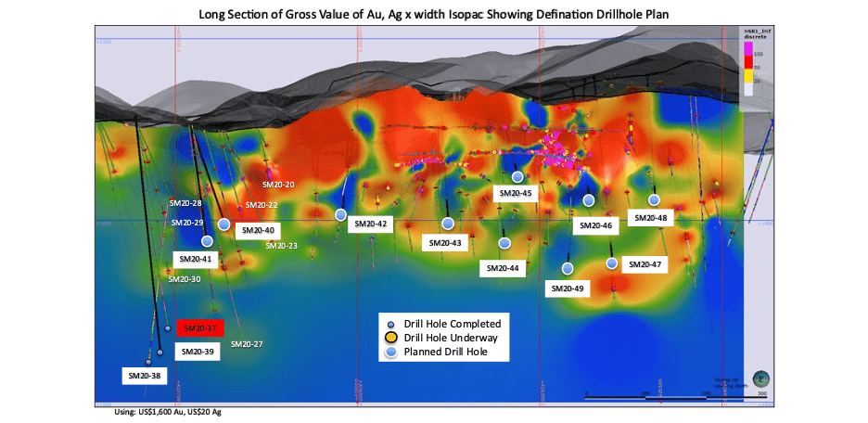868x423 pixels.
Task: Click the planned drill hole marker for SM20-44
Action: (504, 243)
